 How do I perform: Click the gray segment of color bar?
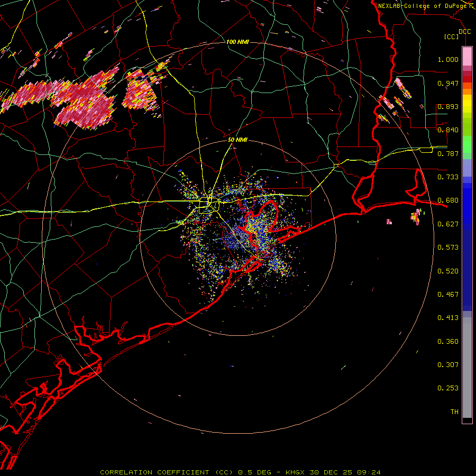tap(467, 368)
